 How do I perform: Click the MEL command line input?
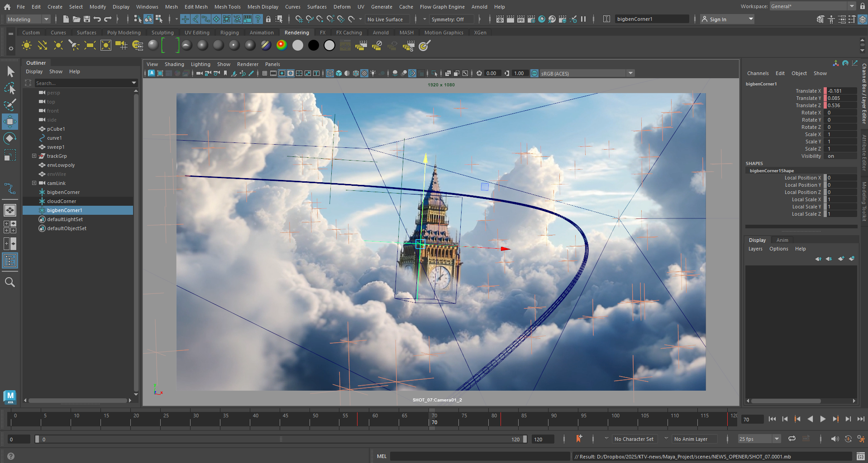(480, 456)
